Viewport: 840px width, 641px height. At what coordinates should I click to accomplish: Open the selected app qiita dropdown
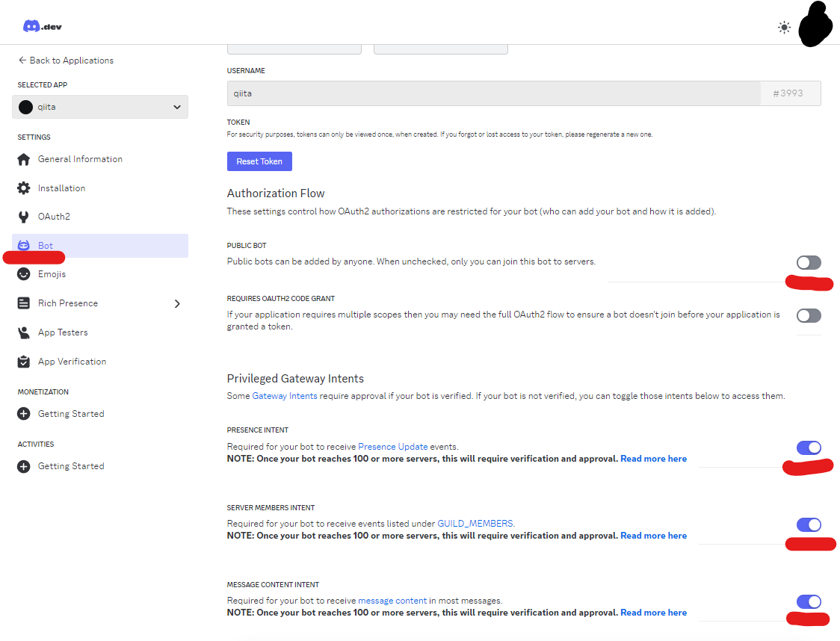[x=100, y=107]
